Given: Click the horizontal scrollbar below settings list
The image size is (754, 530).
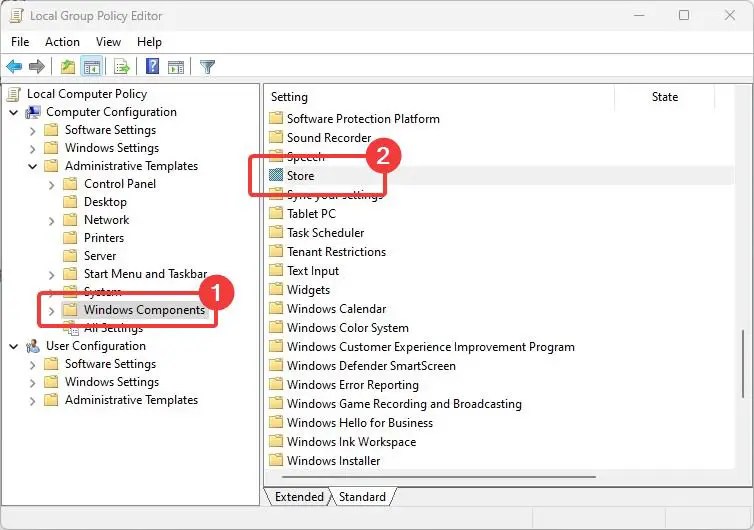Looking at the screenshot, I should click(x=439, y=477).
